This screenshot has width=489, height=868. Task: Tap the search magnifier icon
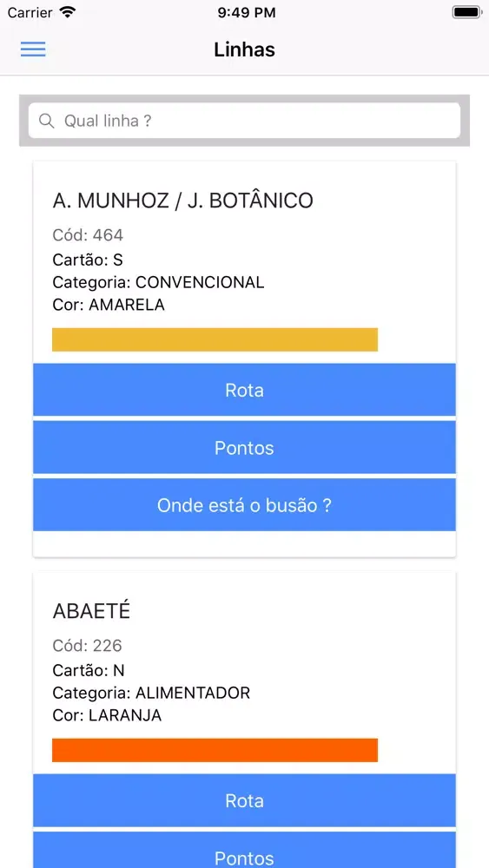click(47, 121)
